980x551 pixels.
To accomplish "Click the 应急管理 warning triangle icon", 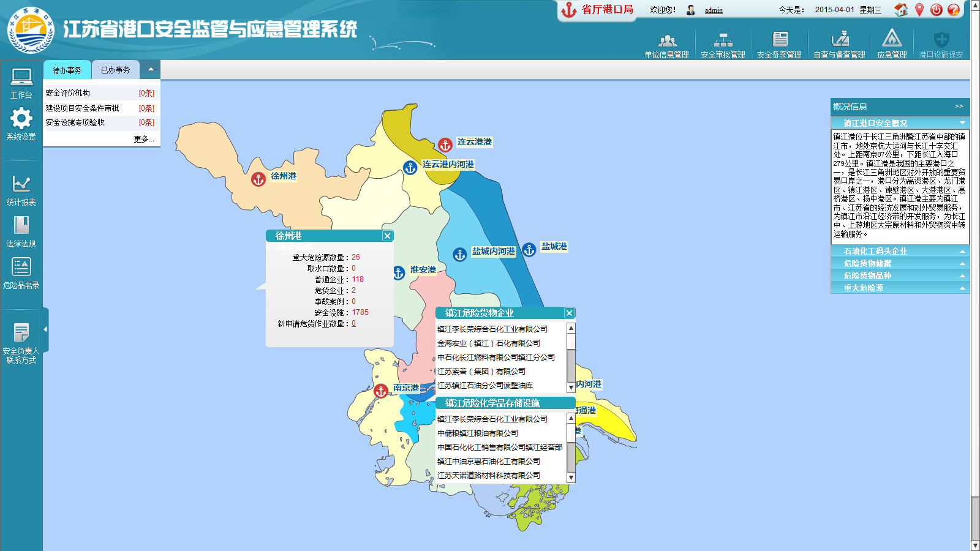I will pos(892,40).
